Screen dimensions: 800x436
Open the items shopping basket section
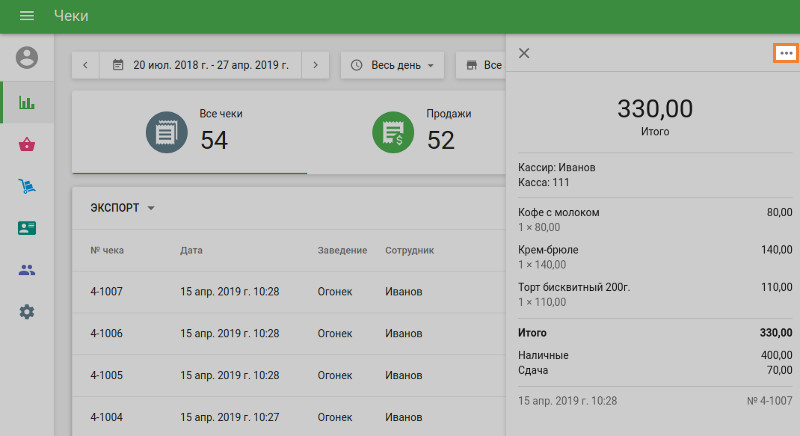pyautogui.click(x=27, y=145)
